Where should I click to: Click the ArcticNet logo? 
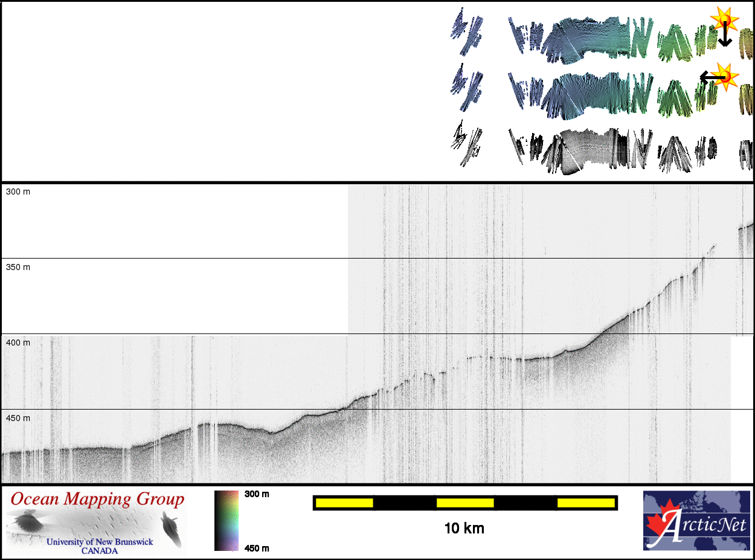pos(696,521)
